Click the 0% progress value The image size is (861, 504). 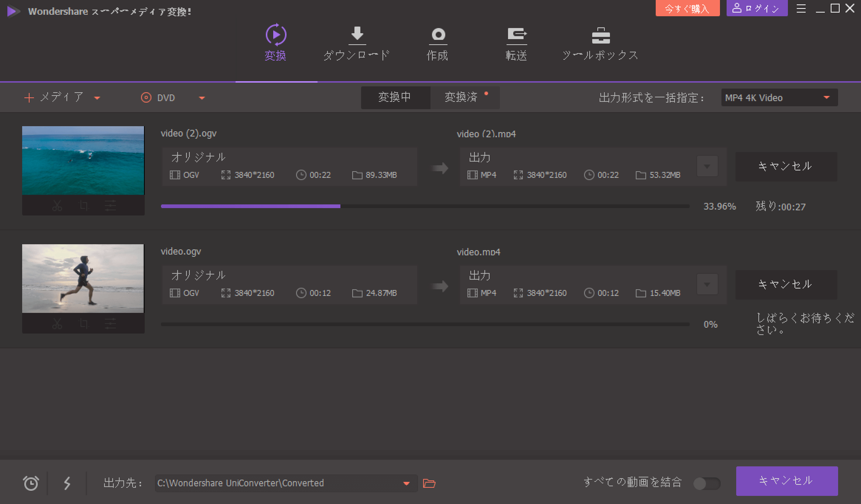point(710,324)
